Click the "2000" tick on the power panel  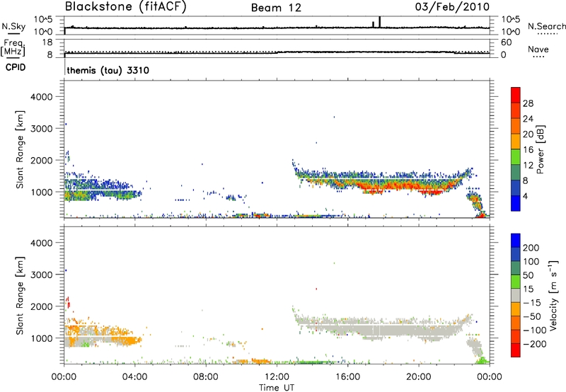coord(41,160)
